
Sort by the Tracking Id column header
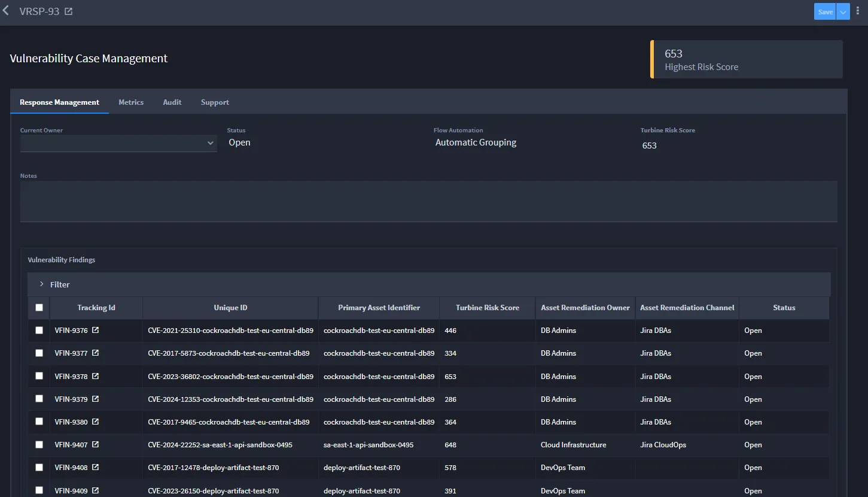(96, 308)
